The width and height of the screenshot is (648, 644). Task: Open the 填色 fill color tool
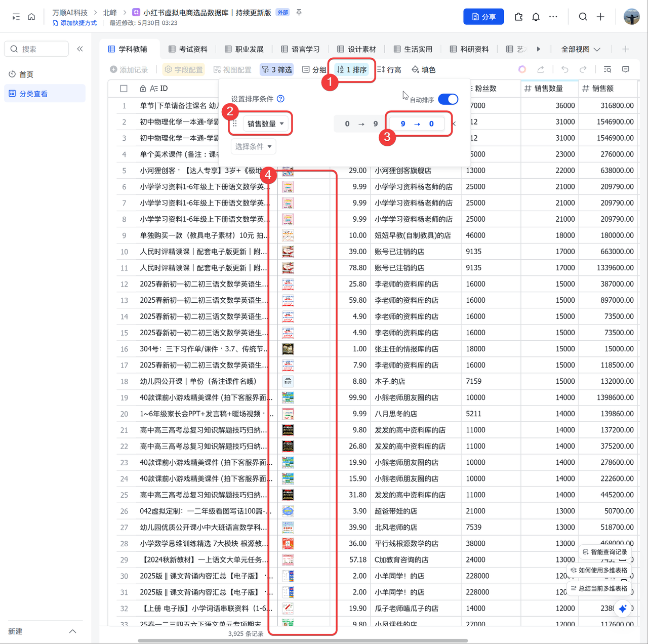pos(423,69)
